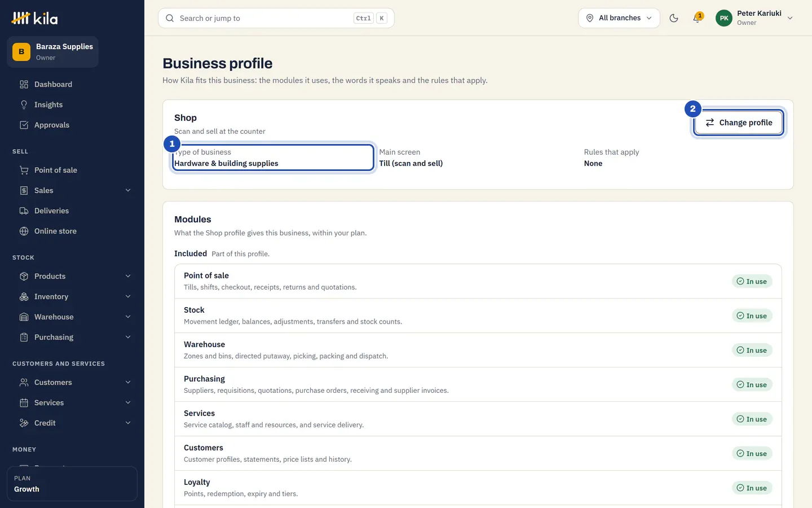
Task: Expand the Customers submenu chevron
Action: pos(128,382)
